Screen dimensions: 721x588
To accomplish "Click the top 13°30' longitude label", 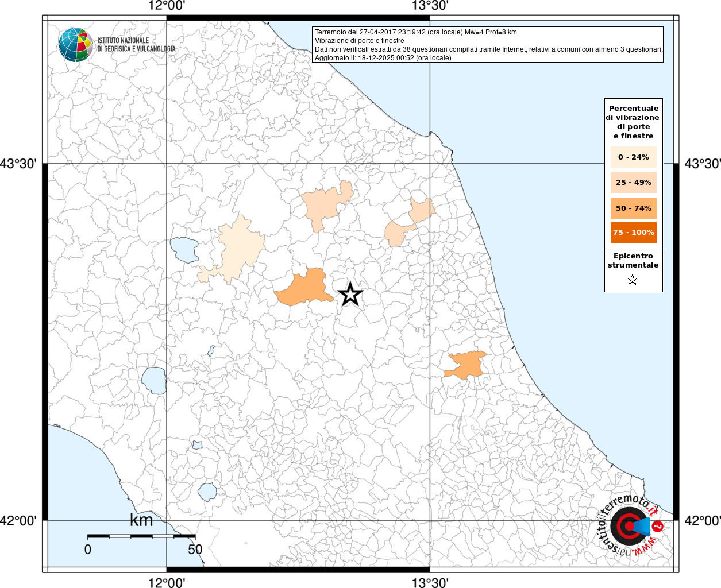I will (x=430, y=6).
